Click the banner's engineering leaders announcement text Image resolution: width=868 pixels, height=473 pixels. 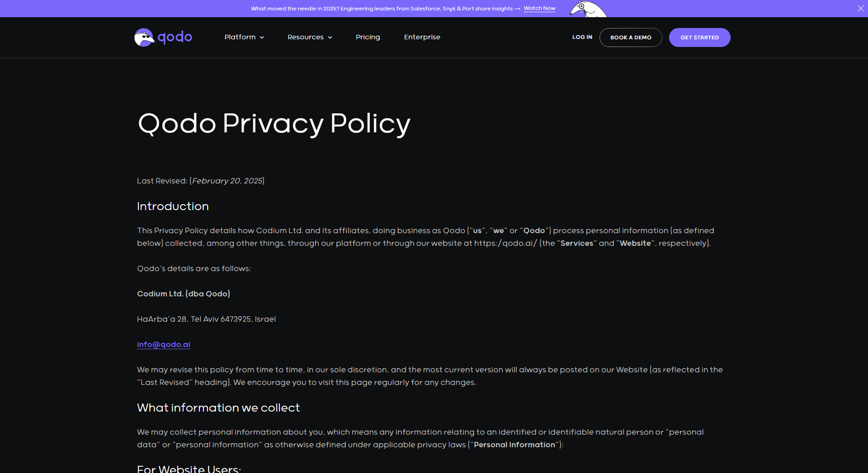coord(382,9)
